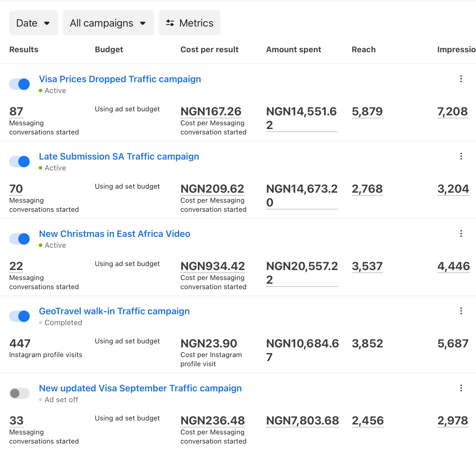Open New updated Visa September Traffic campaign

[x=140, y=388]
